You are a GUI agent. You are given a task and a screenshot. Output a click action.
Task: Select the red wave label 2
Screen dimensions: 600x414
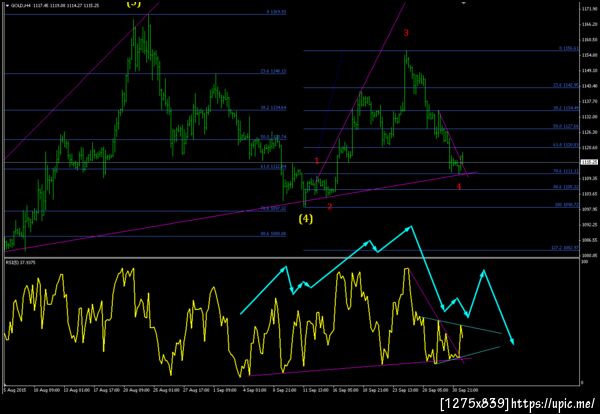tap(329, 207)
